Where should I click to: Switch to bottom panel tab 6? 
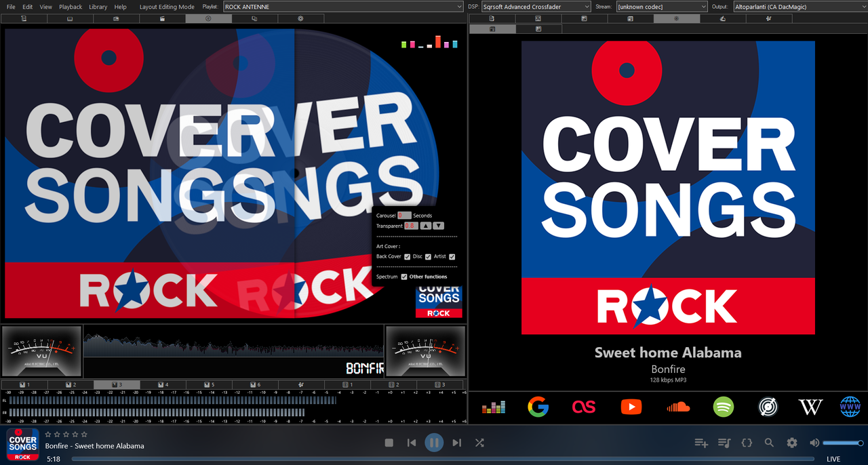[255, 385]
